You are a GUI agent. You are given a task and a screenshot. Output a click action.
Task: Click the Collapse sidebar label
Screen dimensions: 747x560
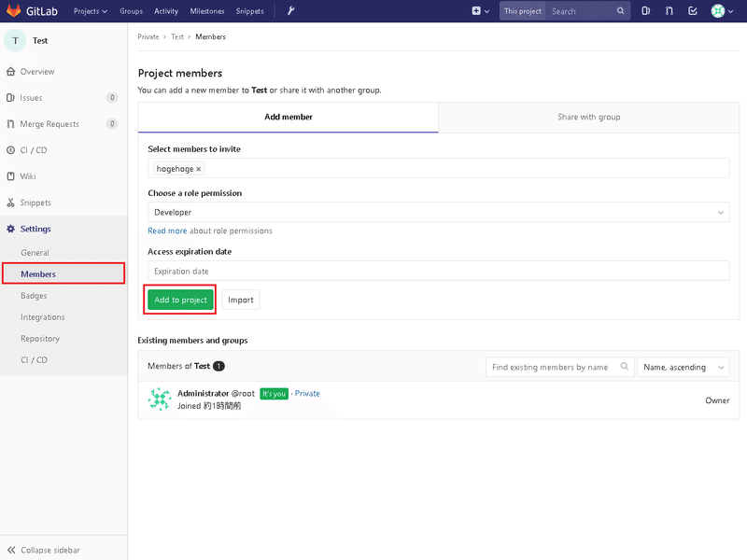[50, 550]
